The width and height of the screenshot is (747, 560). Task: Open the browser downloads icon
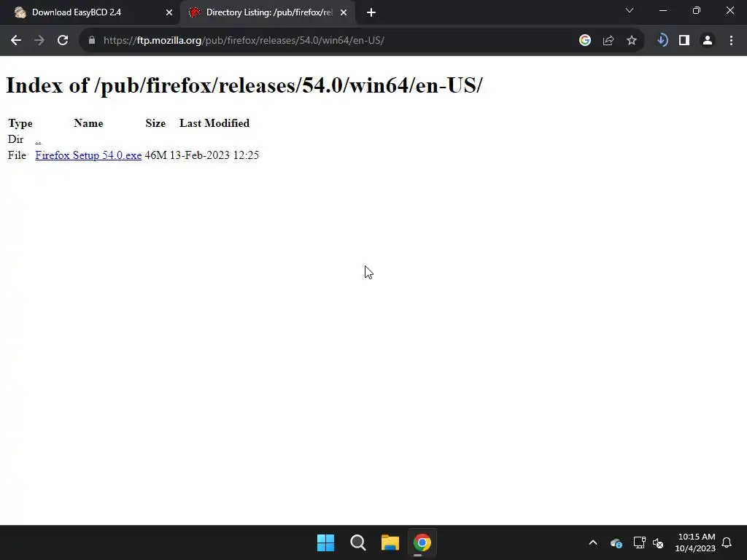pyautogui.click(x=662, y=41)
